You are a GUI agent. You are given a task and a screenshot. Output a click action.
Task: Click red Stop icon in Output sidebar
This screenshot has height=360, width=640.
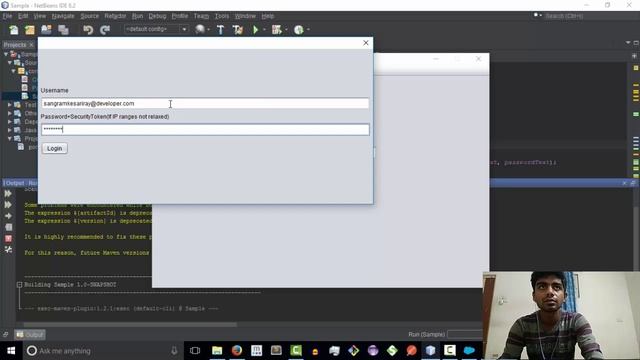(8, 238)
